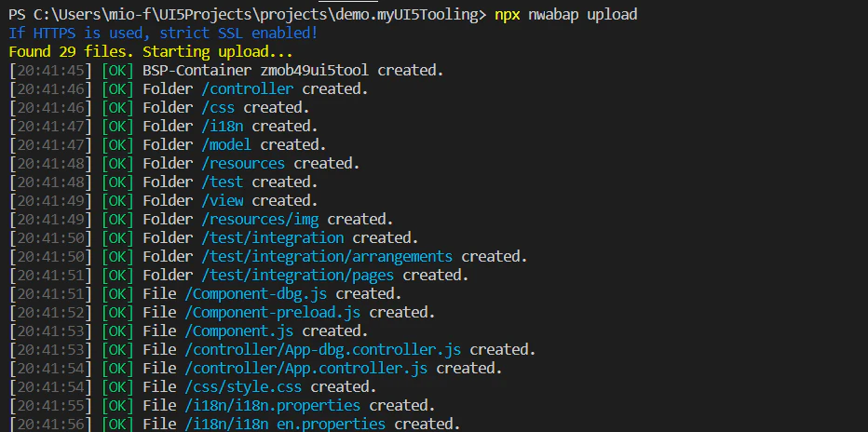The width and height of the screenshot is (868, 432).
Task: Click the [OK] status on /css/style.css line
Action: click(118, 387)
